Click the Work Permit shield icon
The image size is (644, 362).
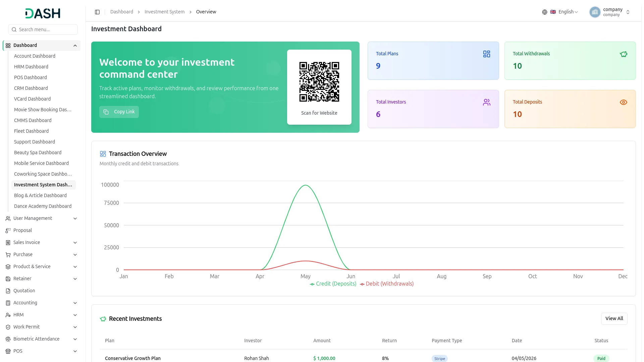tap(8, 327)
